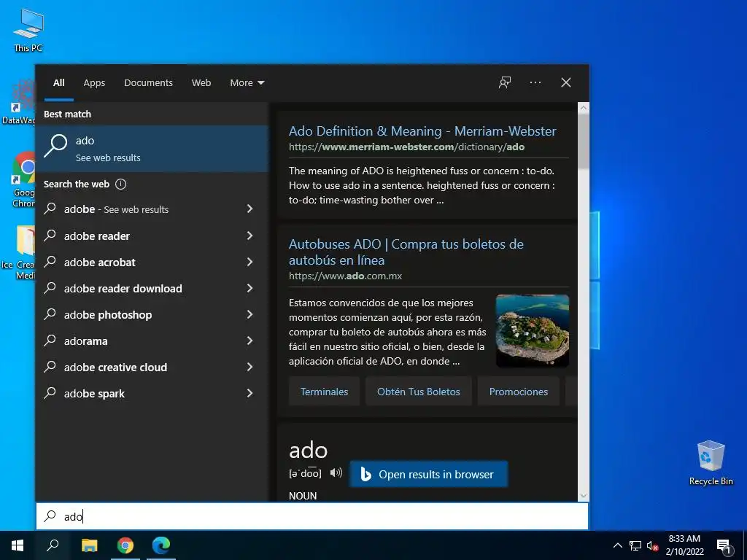Switch to the All tab
The height and width of the screenshot is (560, 747).
pos(58,83)
